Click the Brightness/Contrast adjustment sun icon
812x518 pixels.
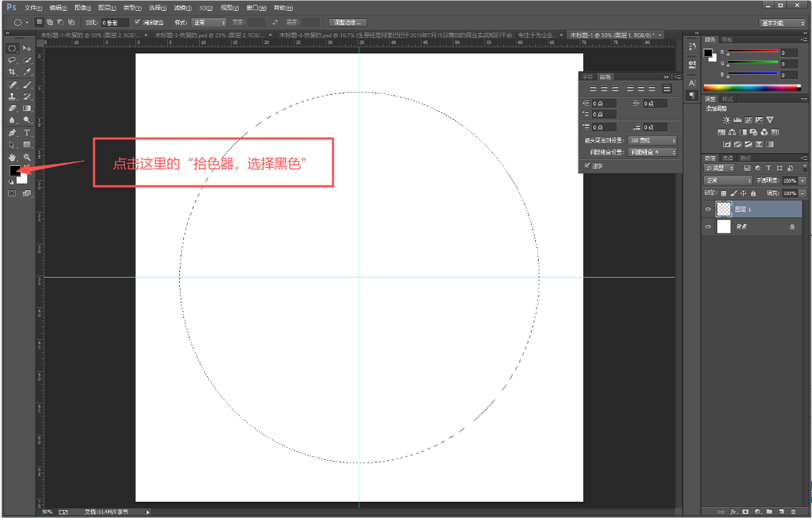tap(727, 120)
